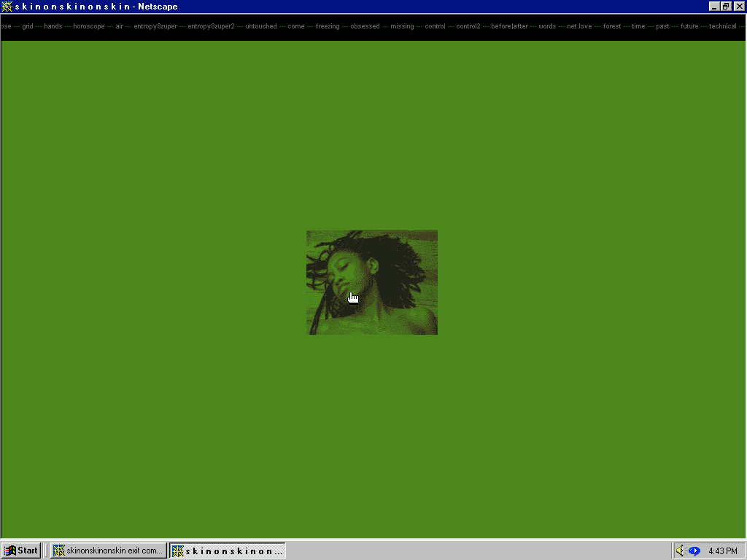The height and width of the screenshot is (560, 747).
Task: Click the green-tinted portrait photo
Action: pos(371,282)
